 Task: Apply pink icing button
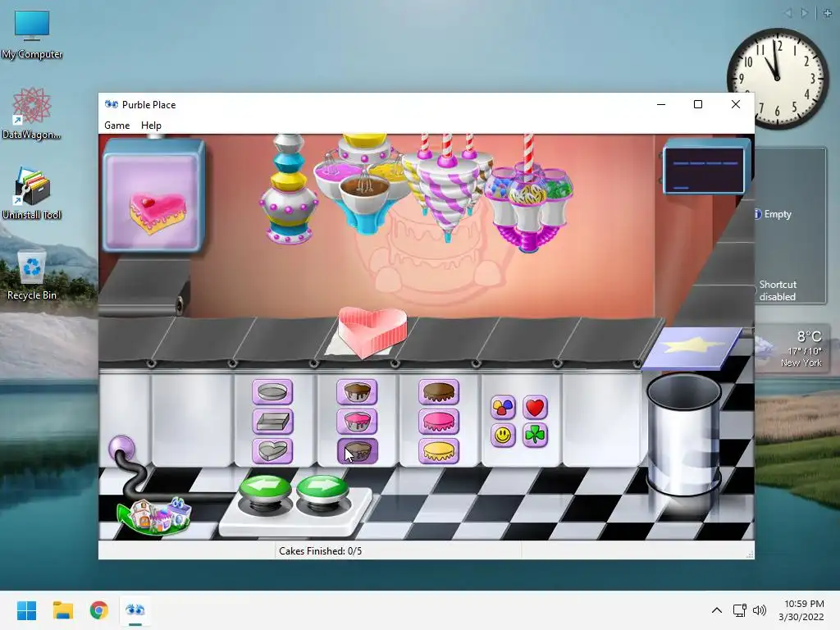click(439, 421)
